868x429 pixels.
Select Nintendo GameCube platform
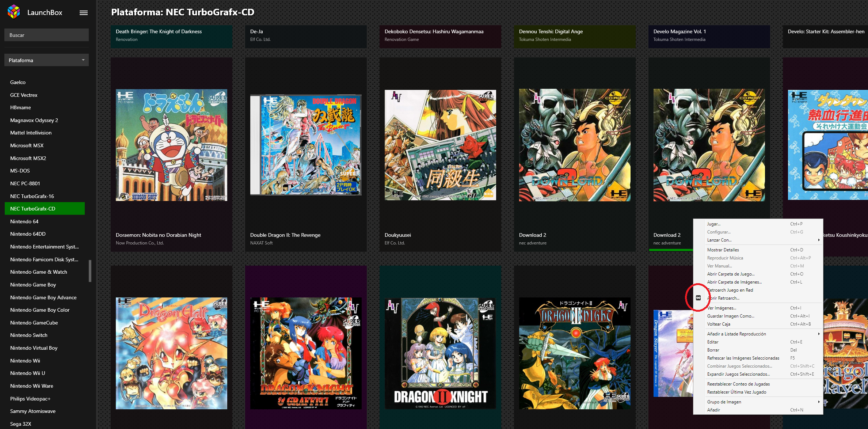click(x=45, y=323)
